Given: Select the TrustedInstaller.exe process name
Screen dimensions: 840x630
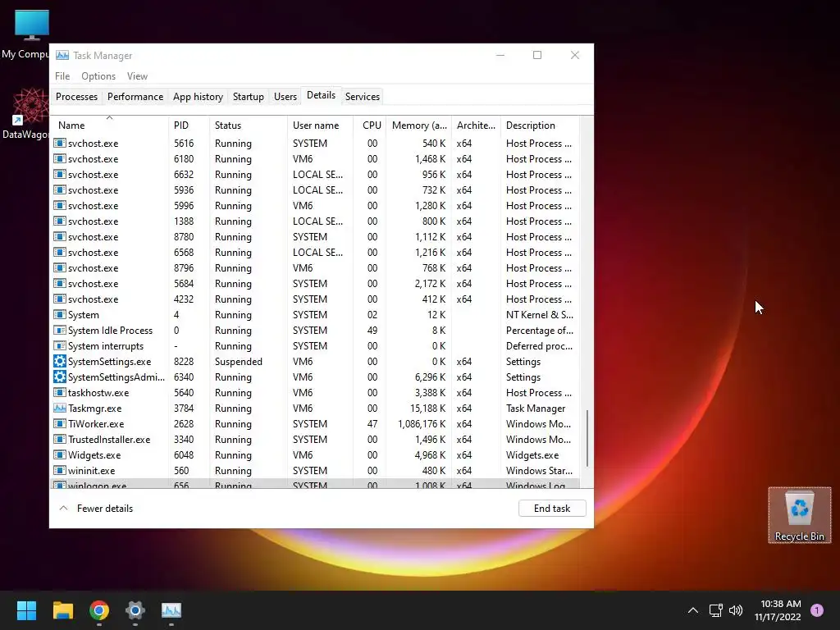Looking at the screenshot, I should coord(109,440).
